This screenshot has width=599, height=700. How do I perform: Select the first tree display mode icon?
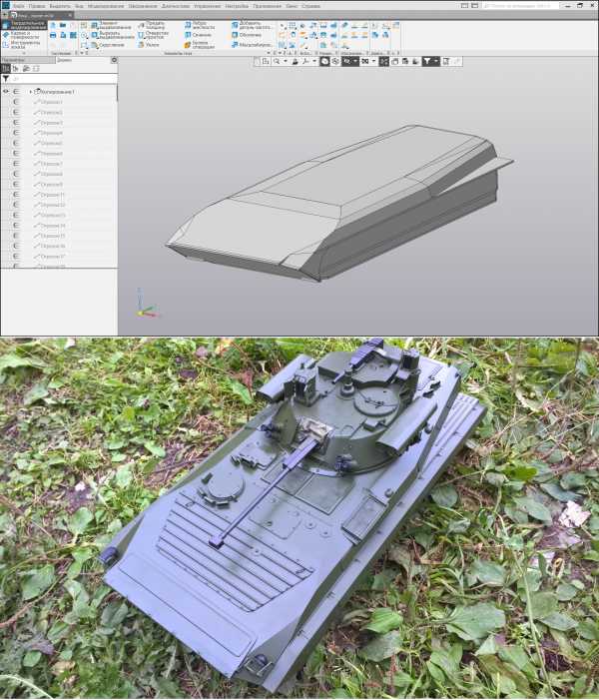click(5, 69)
